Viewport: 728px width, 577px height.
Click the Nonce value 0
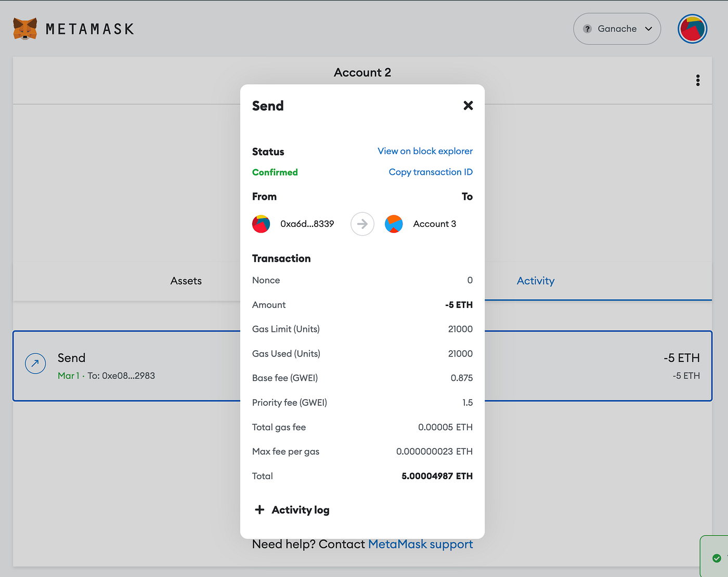point(470,280)
